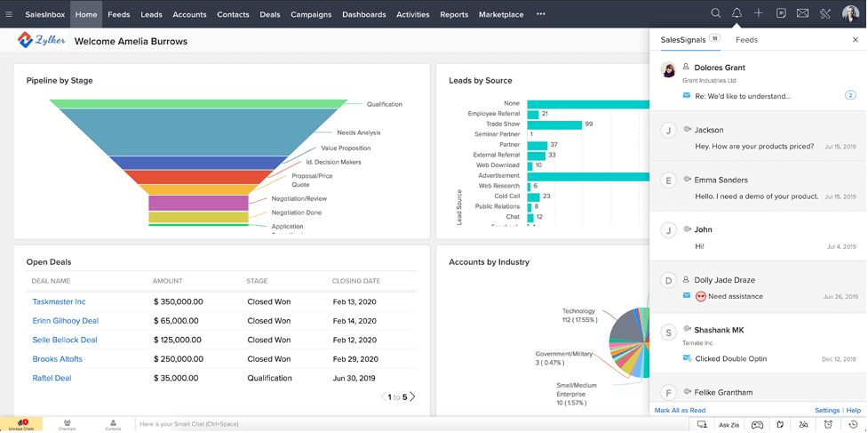The width and height of the screenshot is (868, 433).
Task: Click the gamepad icon in bottom bar
Action: point(757,425)
